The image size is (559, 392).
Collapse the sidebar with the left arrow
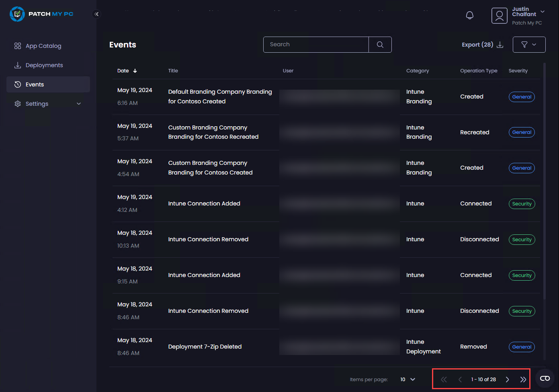click(x=96, y=14)
